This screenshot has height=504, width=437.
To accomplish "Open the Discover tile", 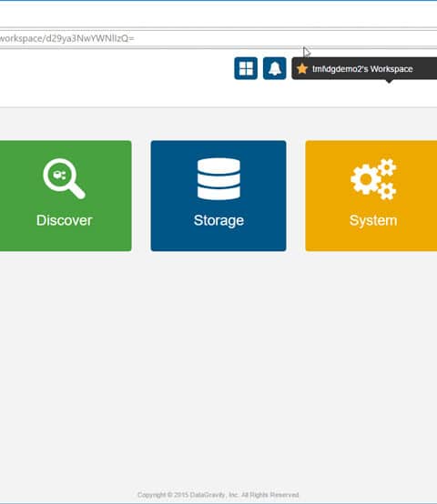I will (x=66, y=196).
